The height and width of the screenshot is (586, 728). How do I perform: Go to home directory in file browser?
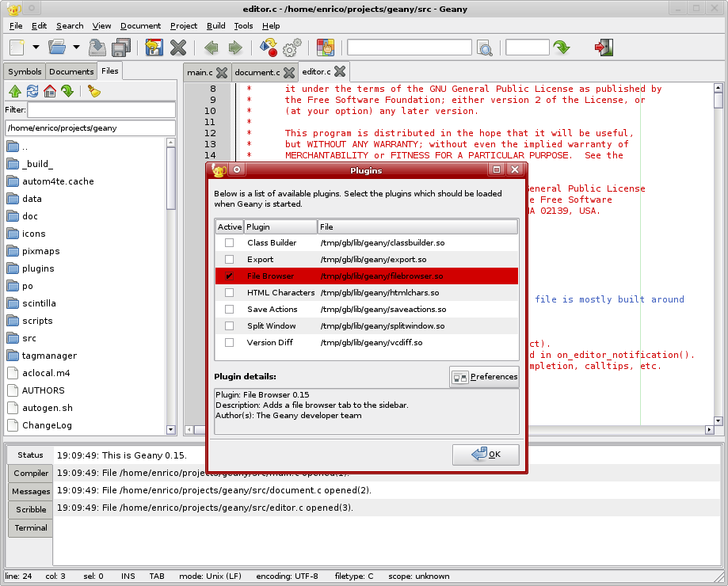(50, 91)
